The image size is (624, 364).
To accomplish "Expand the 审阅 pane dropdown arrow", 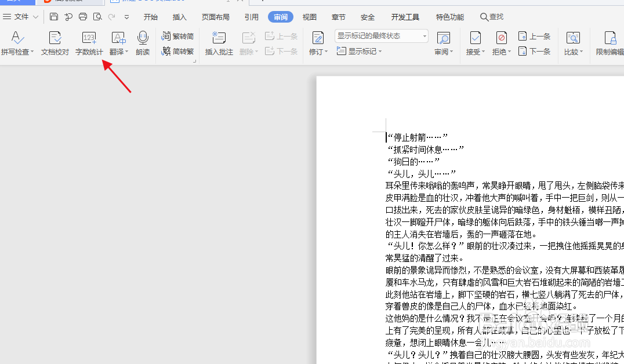I will 452,52.
